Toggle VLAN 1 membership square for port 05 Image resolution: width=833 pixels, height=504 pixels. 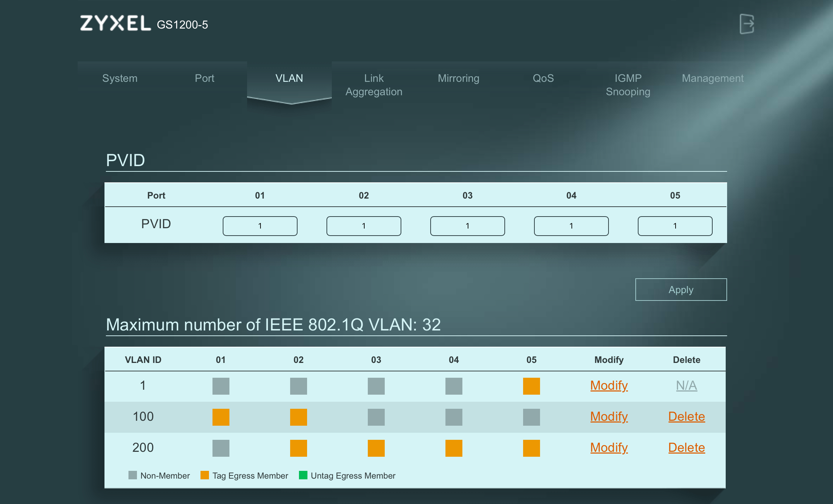(x=531, y=386)
